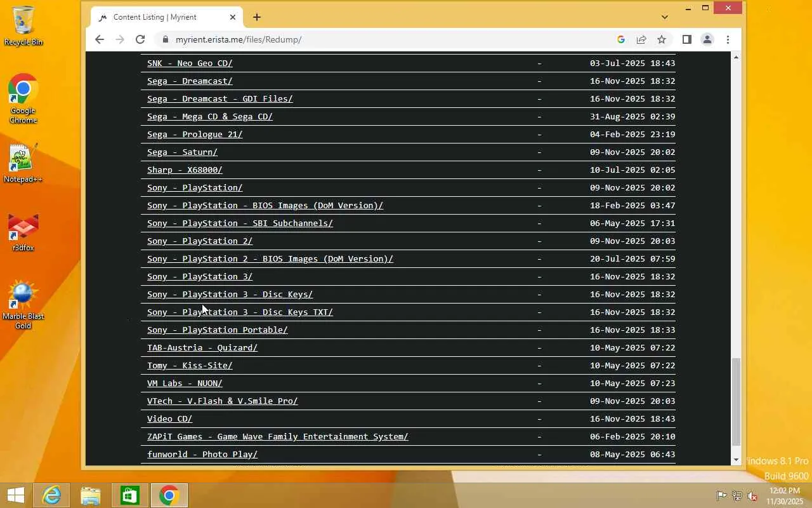The height and width of the screenshot is (508, 812).
Task: Click the Google icon in the address bar
Action: coord(621,39)
